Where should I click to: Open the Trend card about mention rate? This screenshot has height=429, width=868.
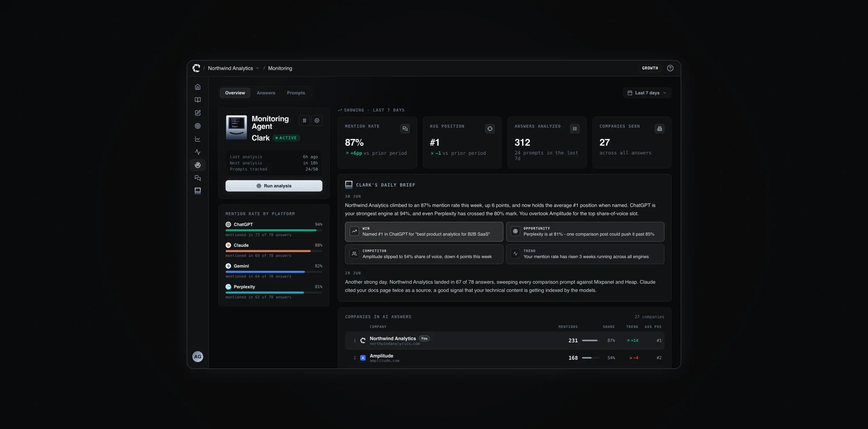[x=585, y=254]
